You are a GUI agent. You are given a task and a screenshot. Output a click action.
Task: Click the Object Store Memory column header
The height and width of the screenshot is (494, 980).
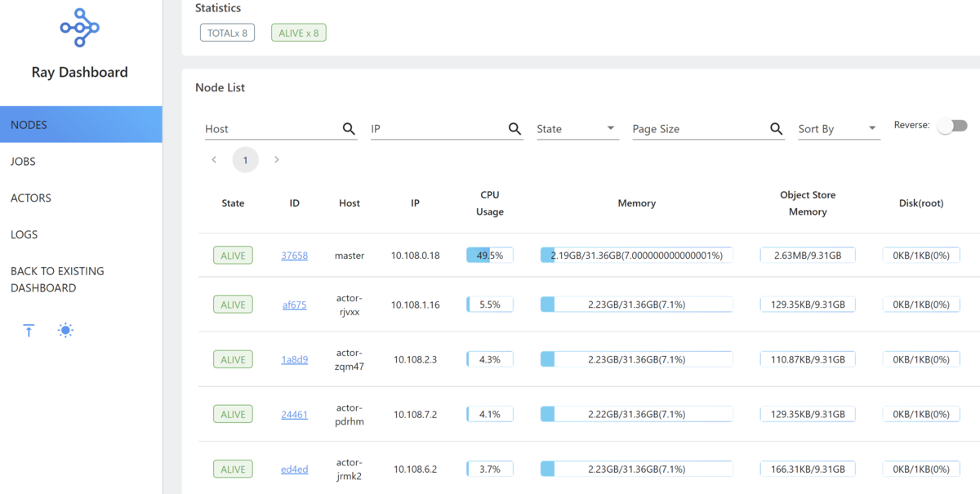tap(808, 203)
